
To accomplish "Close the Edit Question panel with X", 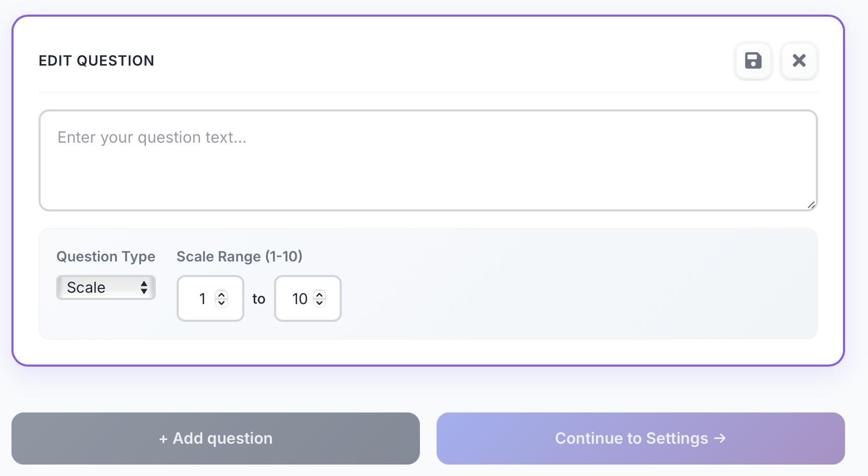I will click(799, 61).
